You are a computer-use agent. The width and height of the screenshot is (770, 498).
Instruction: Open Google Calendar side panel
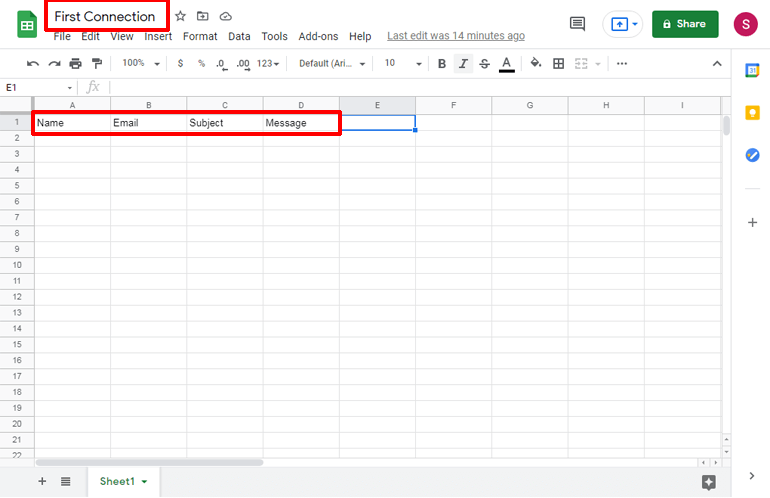[x=752, y=71]
